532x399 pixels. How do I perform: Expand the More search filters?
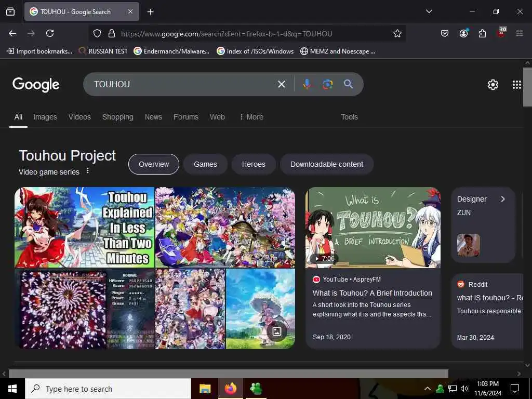251,117
